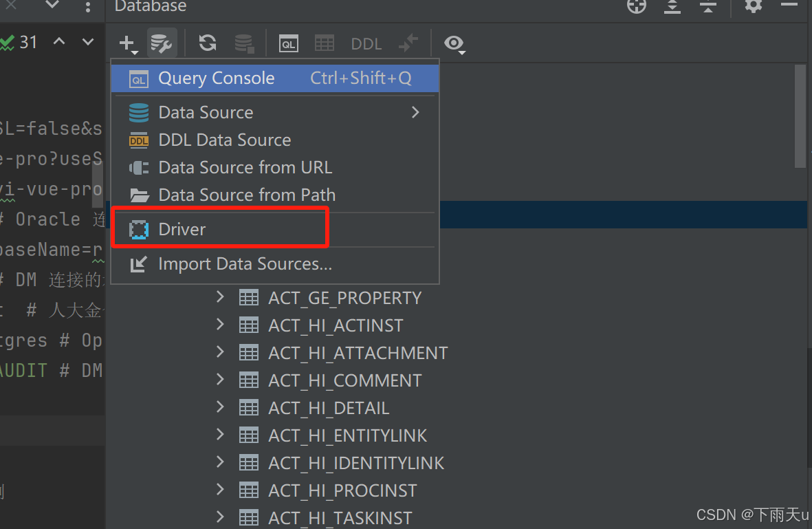812x529 pixels.
Task: Click the ACT_HI_DETAIL table icon
Action: (249, 408)
